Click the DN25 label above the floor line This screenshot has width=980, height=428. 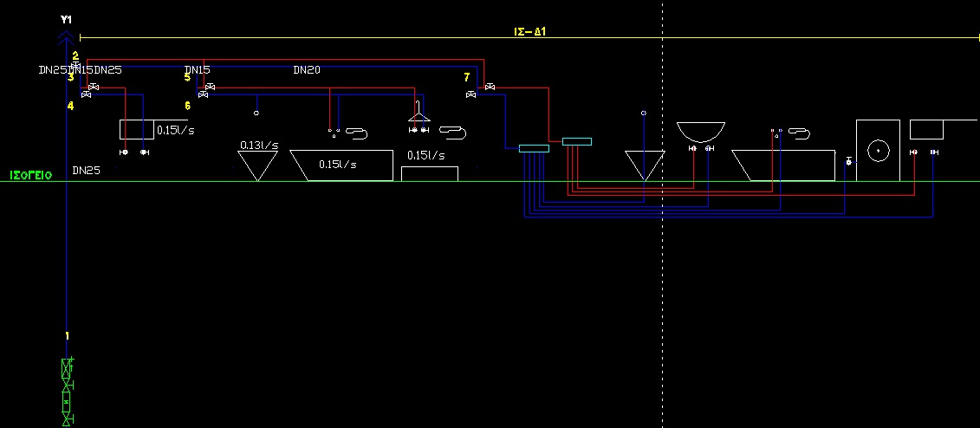(86, 171)
